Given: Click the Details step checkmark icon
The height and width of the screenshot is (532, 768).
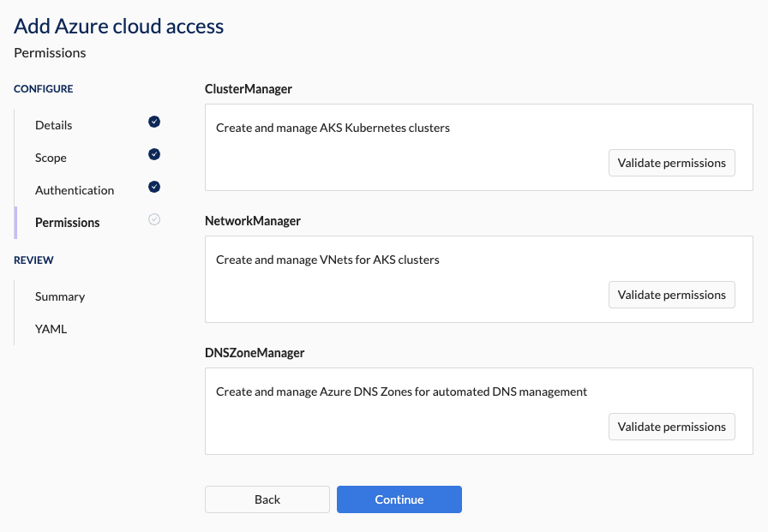Looking at the screenshot, I should 154,122.
